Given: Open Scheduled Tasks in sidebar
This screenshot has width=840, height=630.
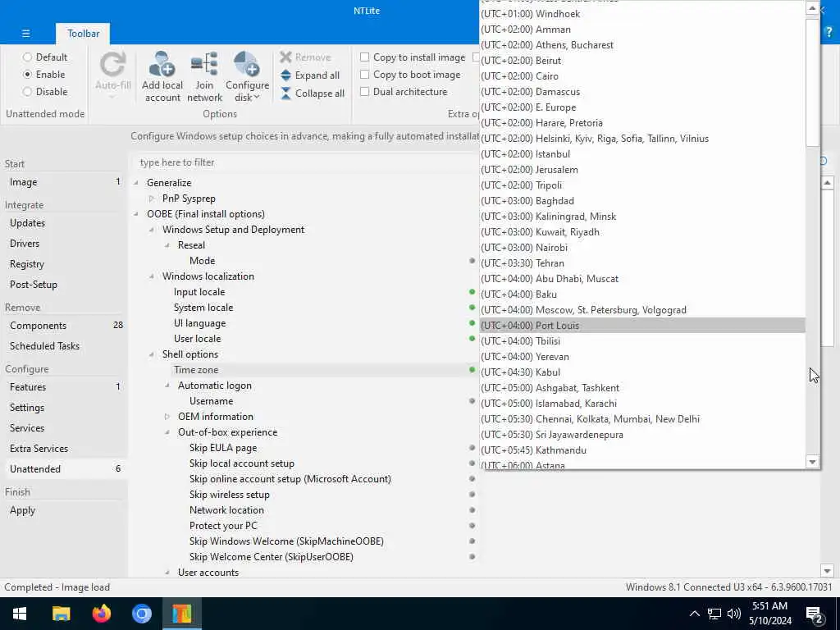Looking at the screenshot, I should point(64,346).
